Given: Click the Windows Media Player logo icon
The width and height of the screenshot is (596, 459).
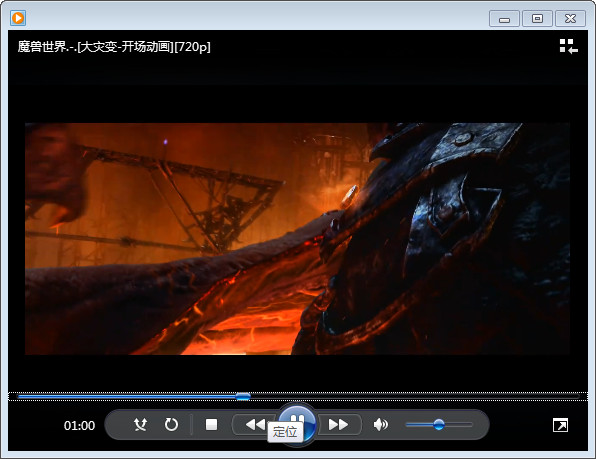Looking at the screenshot, I should (x=18, y=18).
